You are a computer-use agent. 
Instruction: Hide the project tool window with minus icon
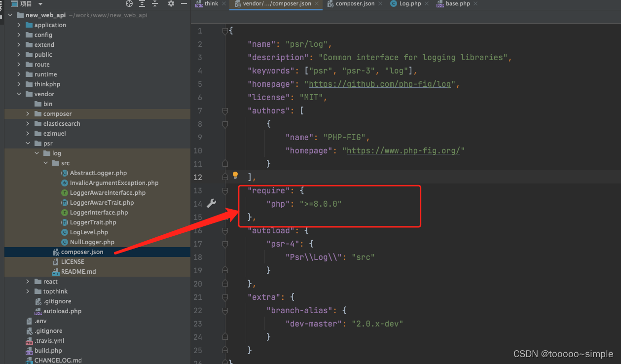point(184,3)
